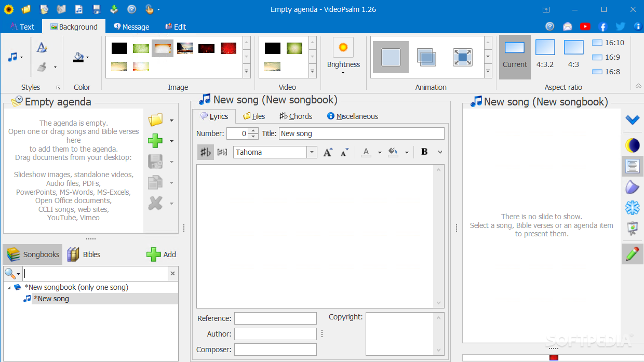Select Current aspect ratio
This screenshot has height=362, width=644.
[x=515, y=57]
